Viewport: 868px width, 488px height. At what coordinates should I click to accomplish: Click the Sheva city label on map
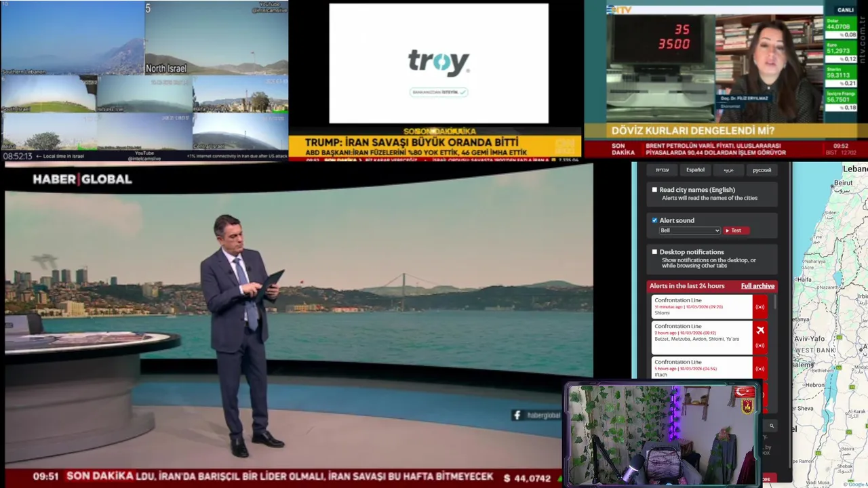tap(804, 409)
